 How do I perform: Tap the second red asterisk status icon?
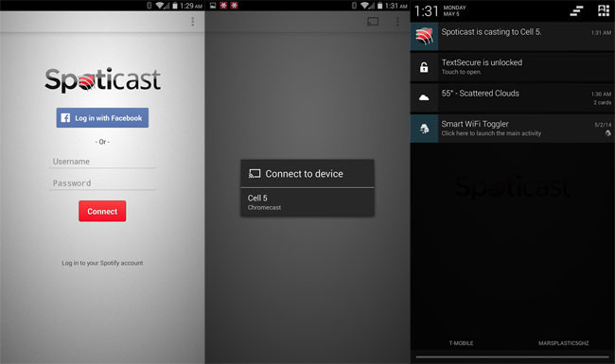pos(234,6)
